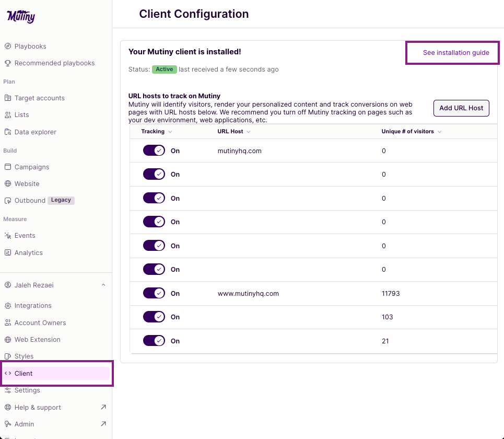The width and height of the screenshot is (504, 439).
Task: Click the Admin external link arrow
Action: pyautogui.click(x=103, y=424)
